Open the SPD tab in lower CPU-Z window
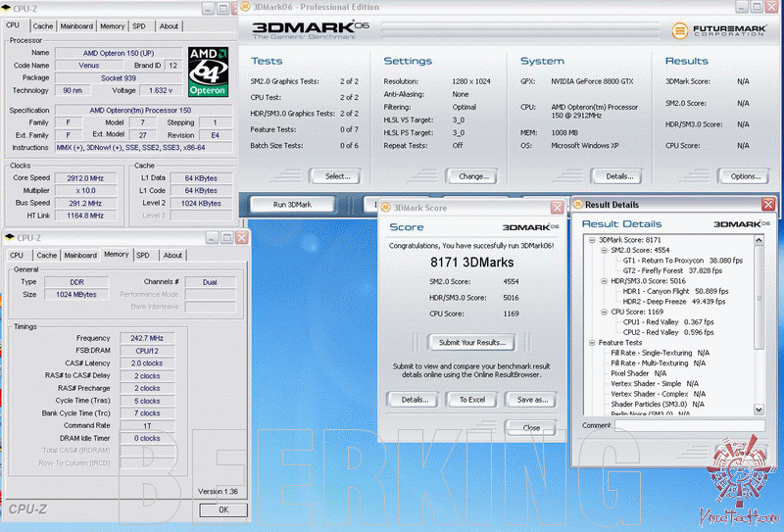Image resolution: width=784 pixels, height=532 pixels. tap(143, 255)
